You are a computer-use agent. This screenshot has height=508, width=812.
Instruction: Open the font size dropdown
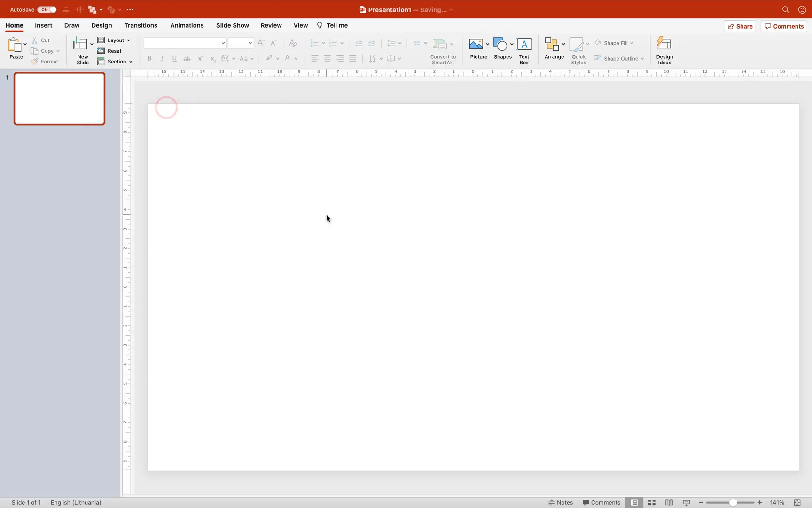pos(250,43)
